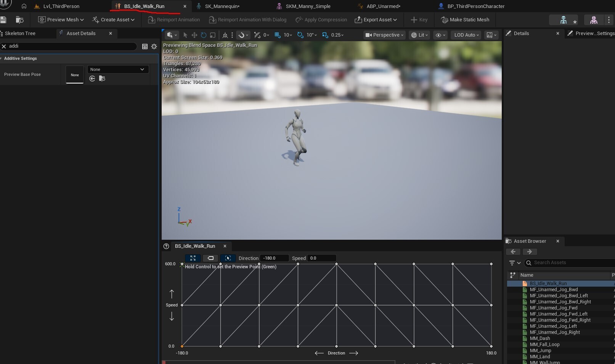Screen dimensions: 615x364
Task: Open the Asset Details settings gear
Action: pos(154,47)
